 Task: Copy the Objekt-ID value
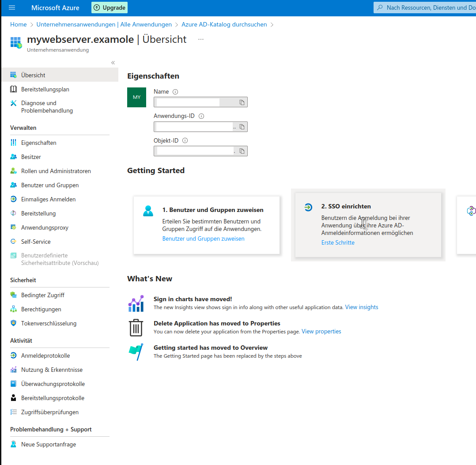point(242,151)
